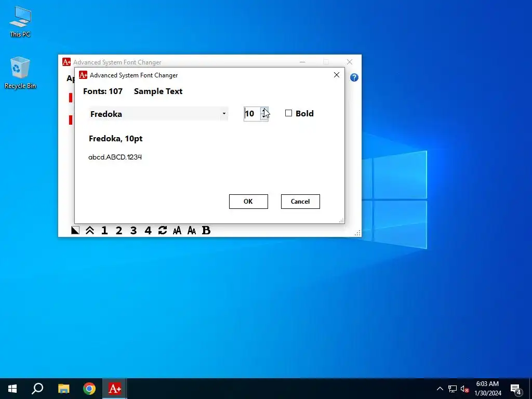Screen dimensions: 532x399
Task: Select profile 4 in bottom toolbar
Action: click(148, 230)
